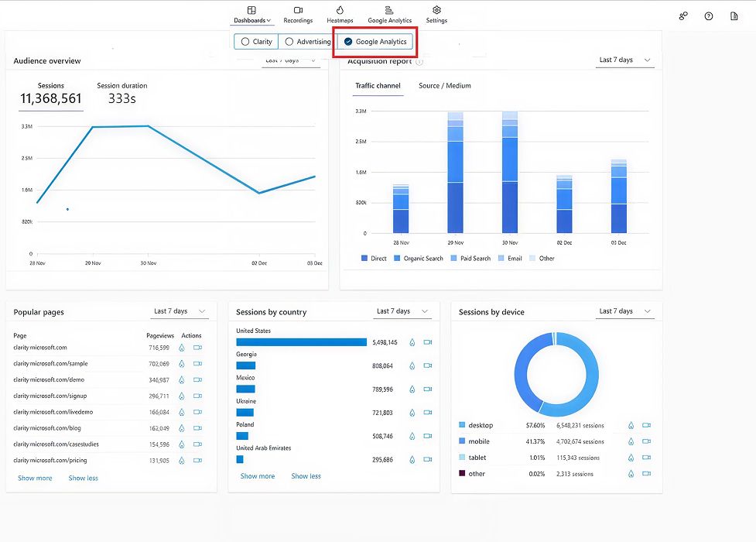
Task: Open Last 7 days dropdown in Popular pages
Action: [180, 310]
